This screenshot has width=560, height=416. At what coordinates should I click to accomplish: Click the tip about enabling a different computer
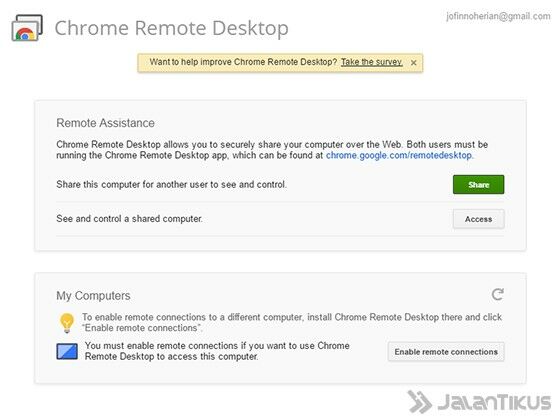pos(292,322)
